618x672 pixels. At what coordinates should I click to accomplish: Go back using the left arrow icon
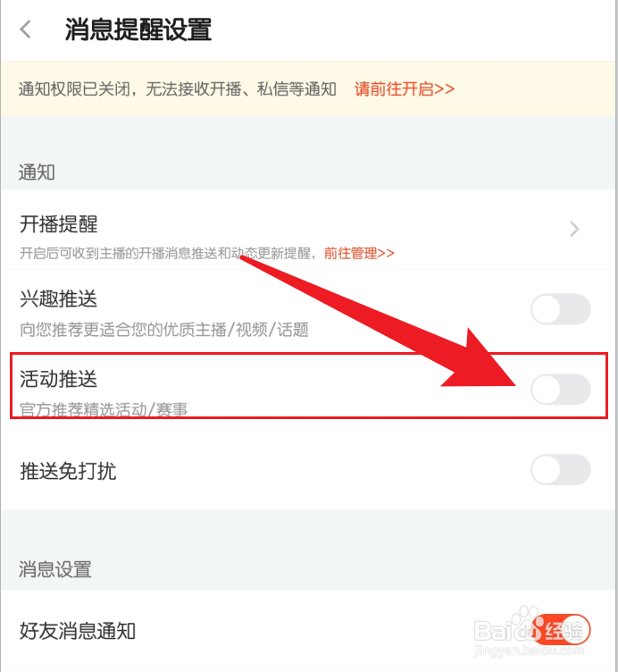[26, 29]
